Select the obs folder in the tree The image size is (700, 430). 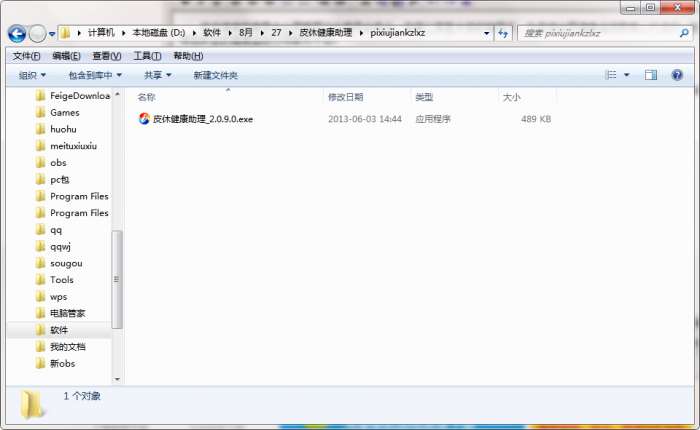click(x=58, y=163)
